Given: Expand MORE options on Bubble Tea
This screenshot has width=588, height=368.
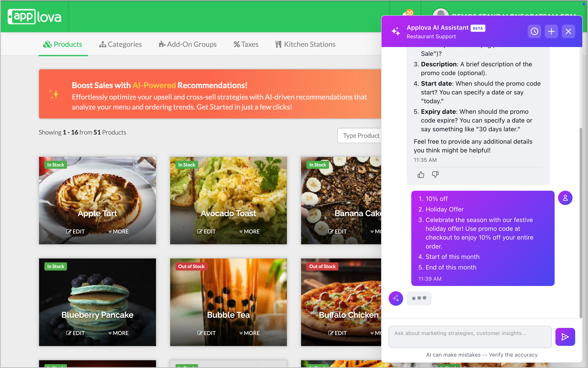Looking at the screenshot, I should point(250,333).
